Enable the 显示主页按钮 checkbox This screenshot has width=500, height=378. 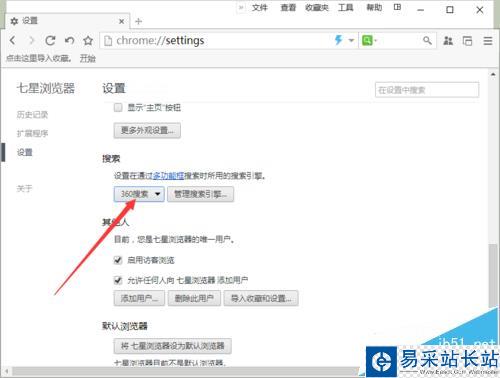click(x=118, y=108)
